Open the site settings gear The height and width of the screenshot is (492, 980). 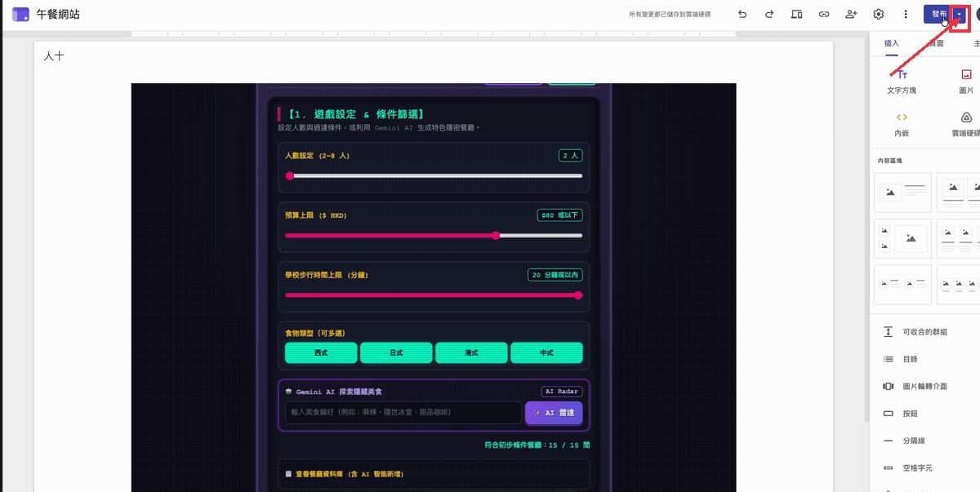pyautogui.click(x=879, y=14)
